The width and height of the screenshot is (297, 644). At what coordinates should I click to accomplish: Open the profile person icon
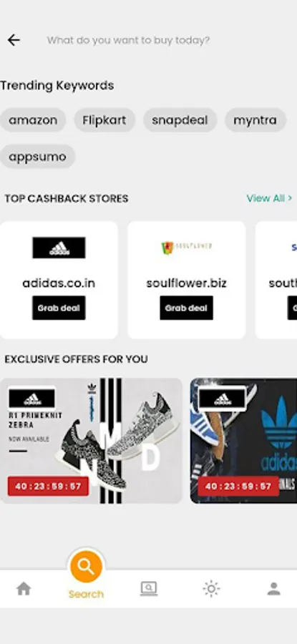click(x=273, y=589)
